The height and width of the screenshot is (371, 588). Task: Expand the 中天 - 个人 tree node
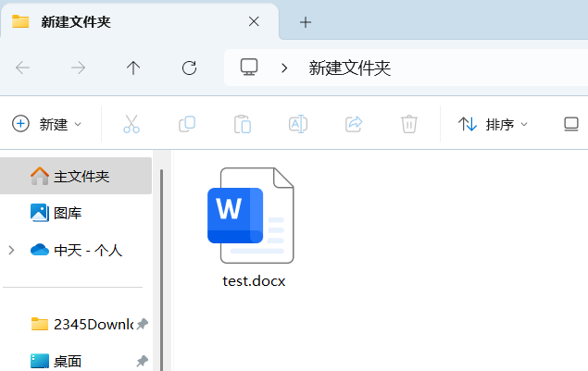[11, 250]
